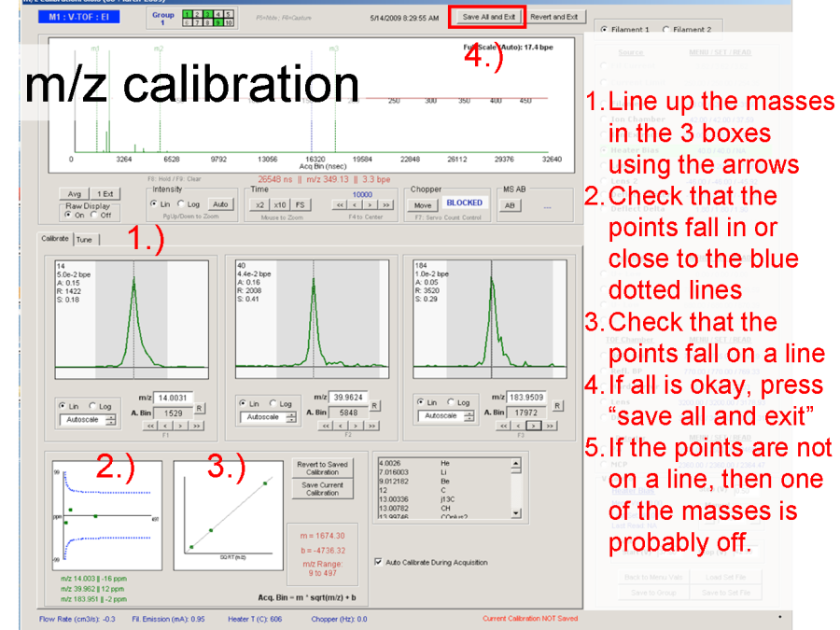Click the R reset button beside m/z 183.9509
The width and height of the screenshot is (840, 630).
557,406
